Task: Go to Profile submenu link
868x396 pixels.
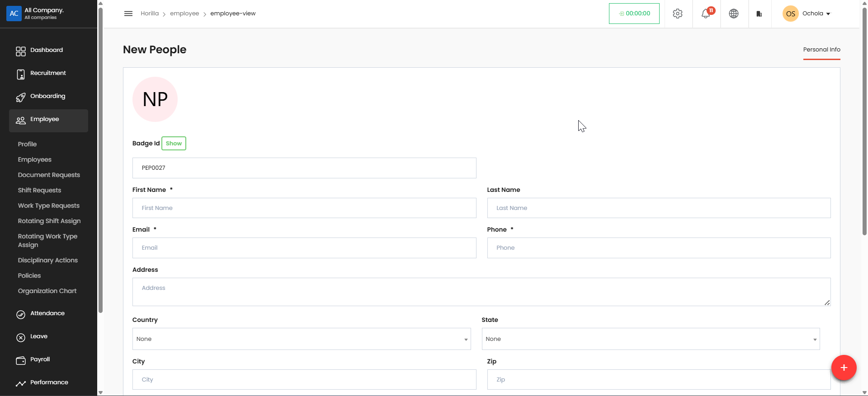Action: (x=27, y=144)
